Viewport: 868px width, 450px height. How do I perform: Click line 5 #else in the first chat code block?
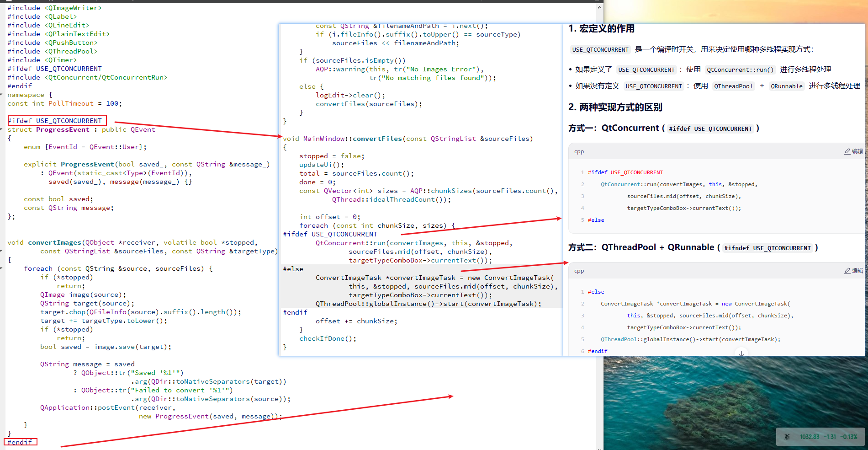click(596, 220)
